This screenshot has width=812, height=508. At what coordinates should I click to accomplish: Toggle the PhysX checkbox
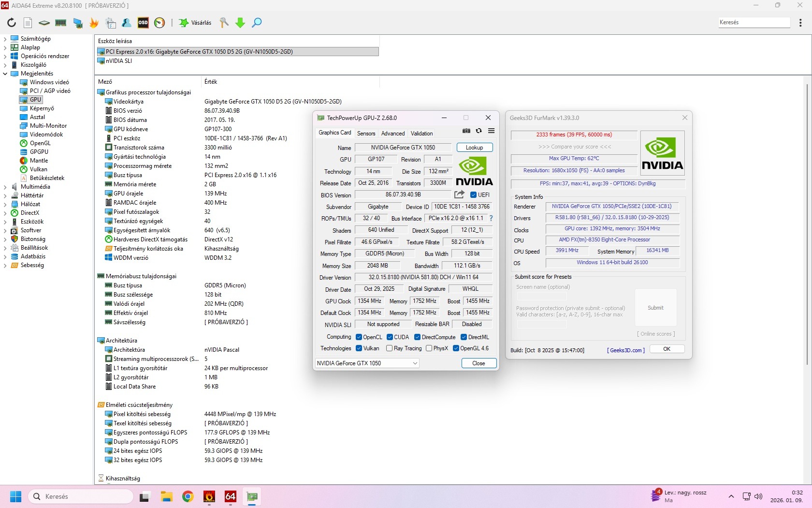click(x=429, y=348)
